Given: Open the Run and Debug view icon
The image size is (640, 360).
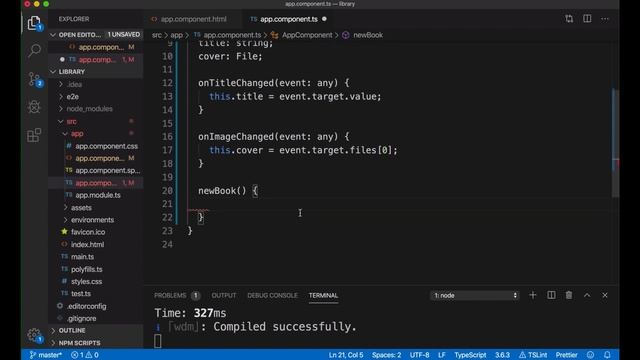Looking at the screenshot, I should [x=34, y=107].
